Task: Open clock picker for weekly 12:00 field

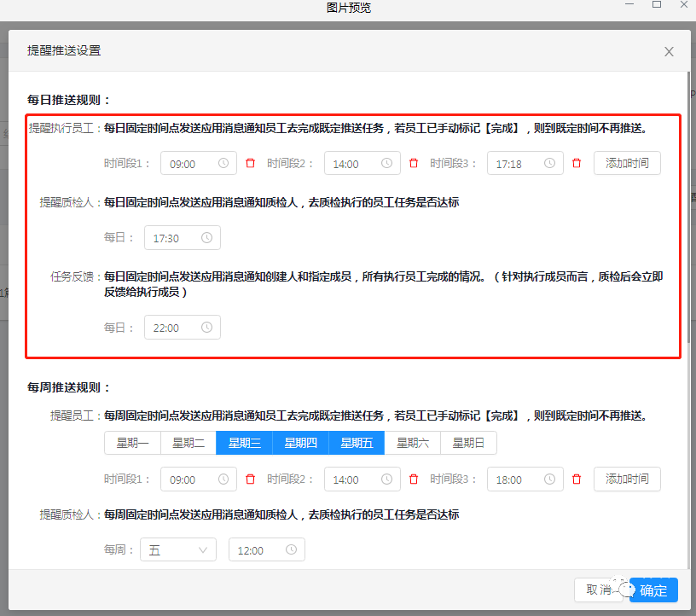Action: 291,549
